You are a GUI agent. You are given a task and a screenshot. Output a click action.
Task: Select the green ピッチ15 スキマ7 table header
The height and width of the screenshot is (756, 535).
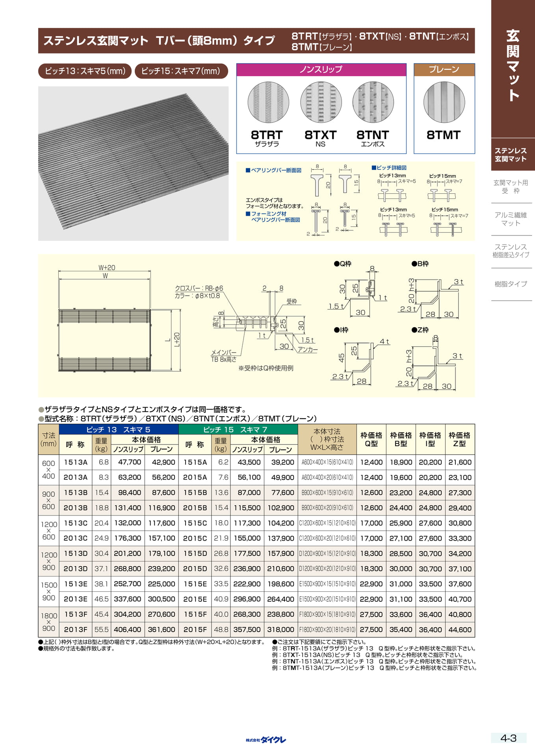[238, 430]
